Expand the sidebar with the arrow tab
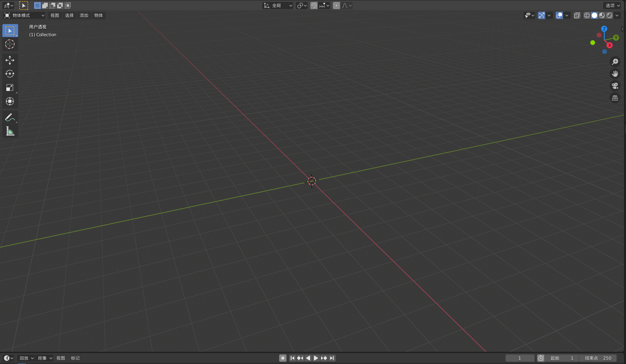626x364 pixels. [623, 29]
